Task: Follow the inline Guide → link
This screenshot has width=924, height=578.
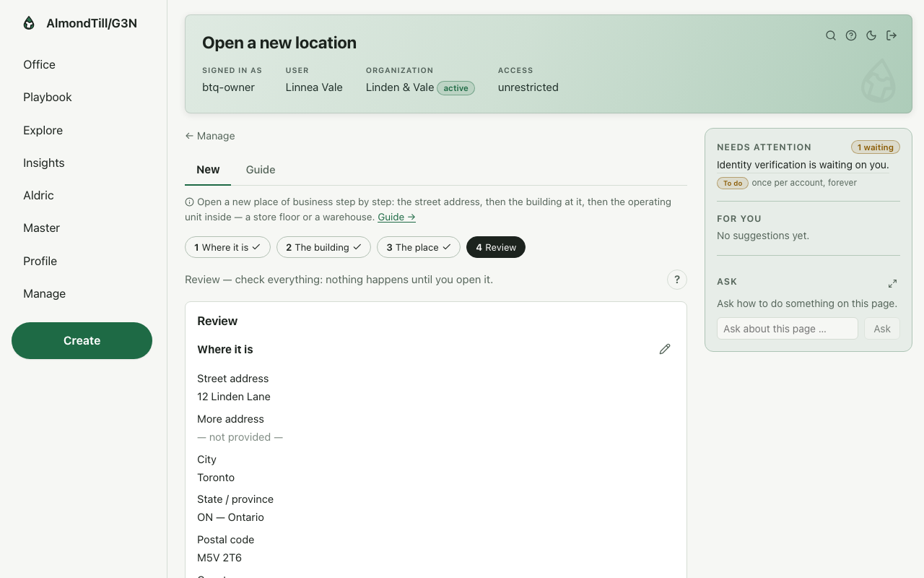Action: [396, 217]
